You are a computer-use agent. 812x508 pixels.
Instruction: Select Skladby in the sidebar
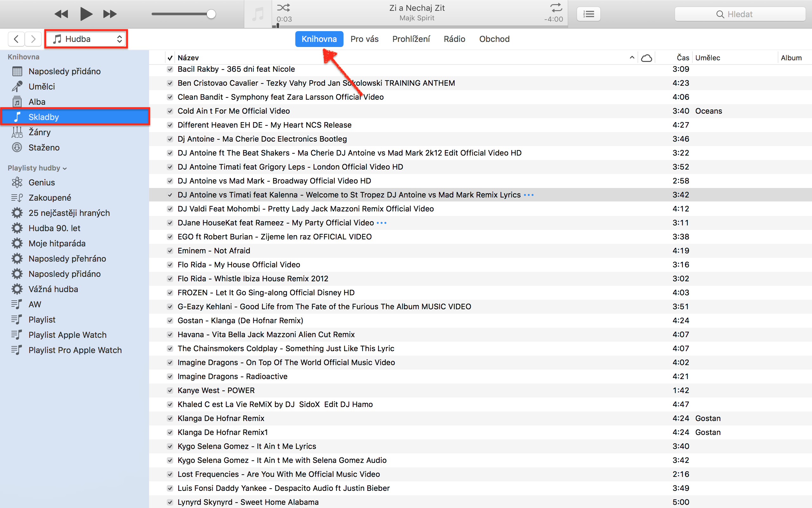75,117
